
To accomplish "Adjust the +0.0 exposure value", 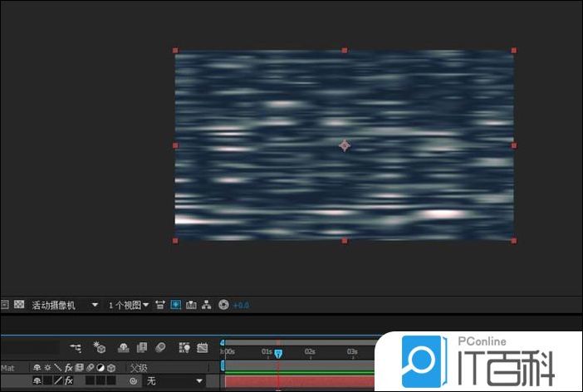I will [241, 306].
